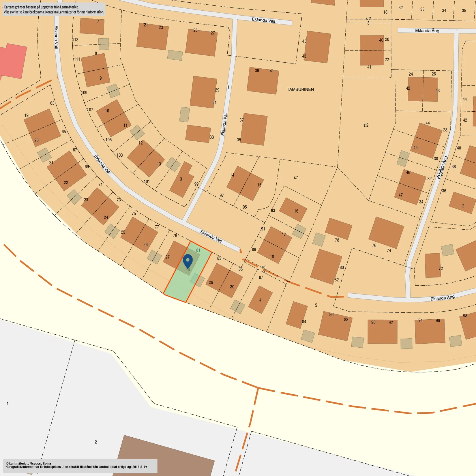The width and height of the screenshot is (476, 476).
Task: Click the house numbered 3
Action: point(182,179)
